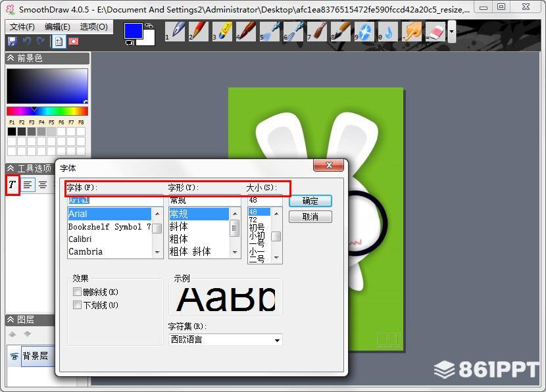Select Bookshelf Symbol 7 in font list
The image size is (546, 392).
tap(109, 227)
